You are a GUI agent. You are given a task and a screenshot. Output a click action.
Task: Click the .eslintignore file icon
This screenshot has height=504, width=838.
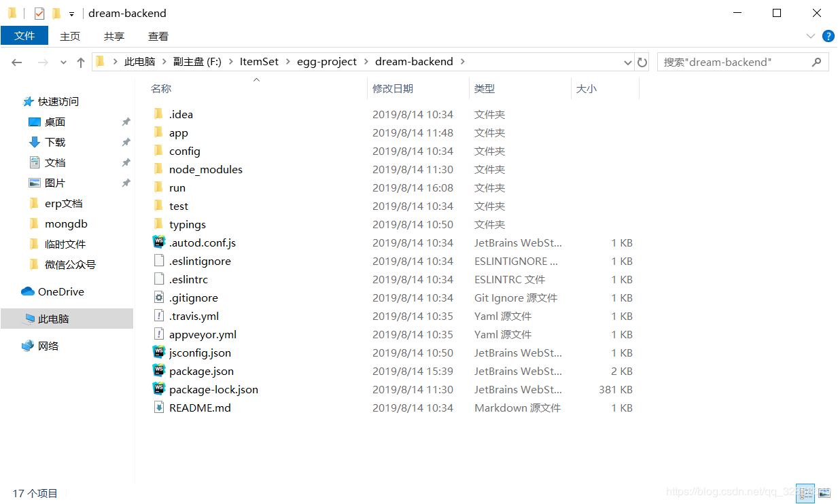[158, 261]
